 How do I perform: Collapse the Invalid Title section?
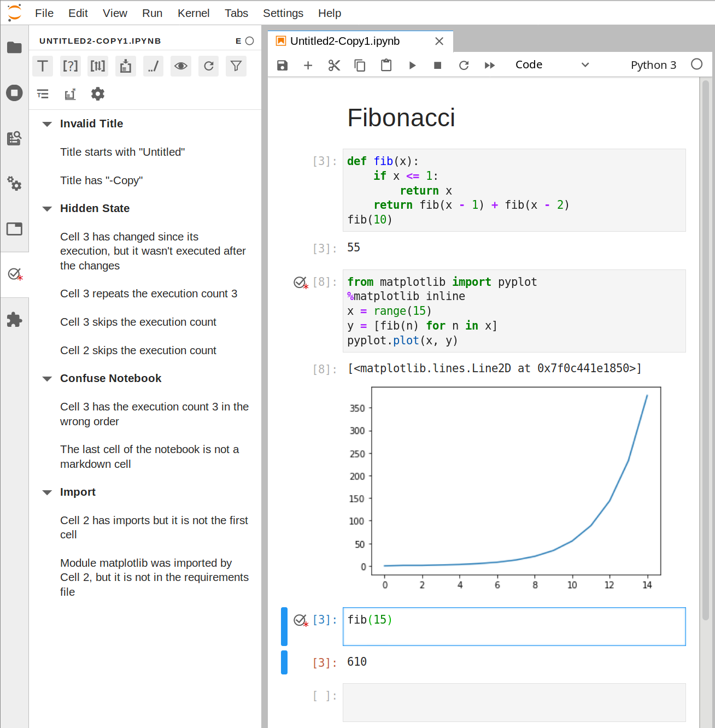pyautogui.click(x=48, y=124)
